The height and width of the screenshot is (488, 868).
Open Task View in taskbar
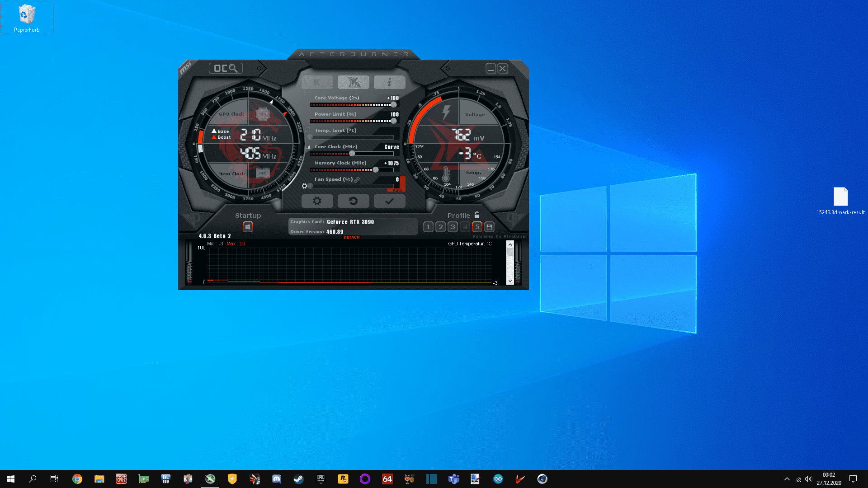click(54, 479)
